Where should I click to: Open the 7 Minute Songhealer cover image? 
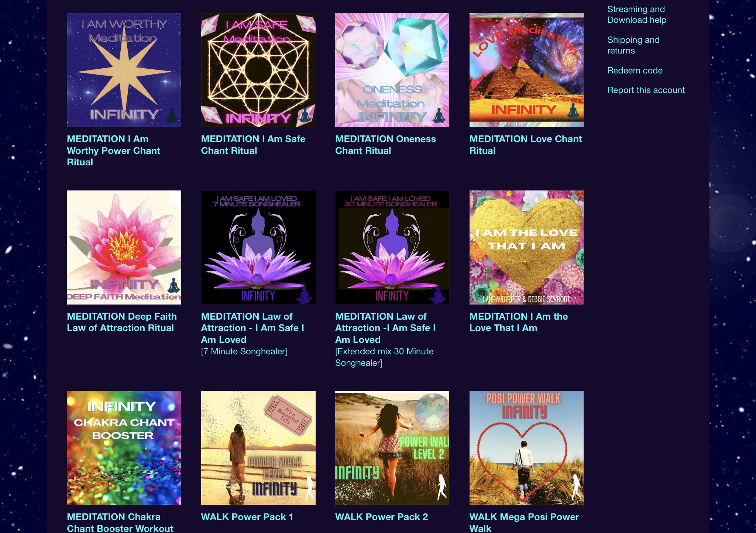258,247
